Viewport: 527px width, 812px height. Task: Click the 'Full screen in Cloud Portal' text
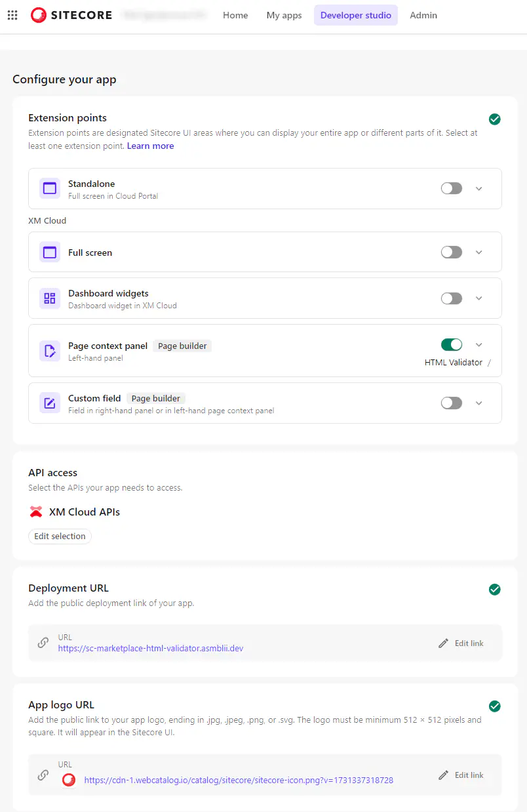(x=113, y=196)
